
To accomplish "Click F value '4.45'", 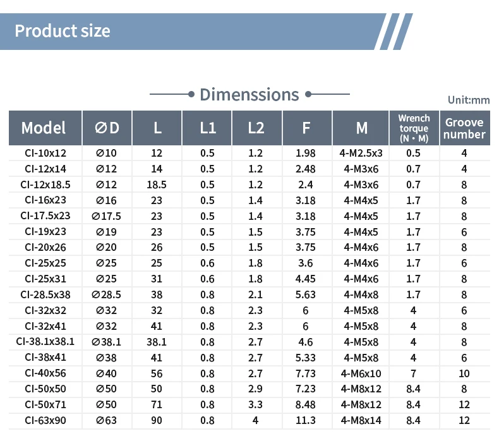I will tap(306, 279).
